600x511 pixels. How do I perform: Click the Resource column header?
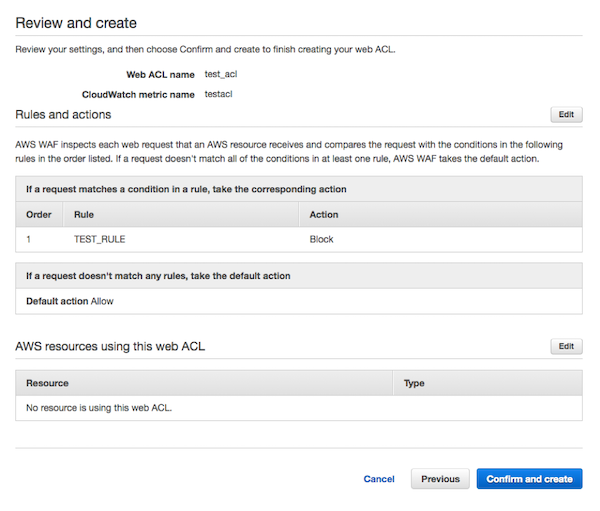pyautogui.click(x=47, y=383)
